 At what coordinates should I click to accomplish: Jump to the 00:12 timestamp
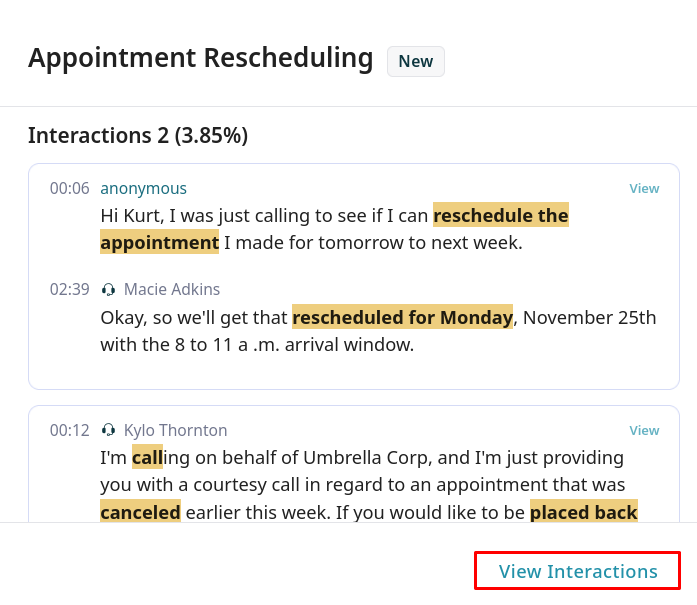[x=70, y=430]
